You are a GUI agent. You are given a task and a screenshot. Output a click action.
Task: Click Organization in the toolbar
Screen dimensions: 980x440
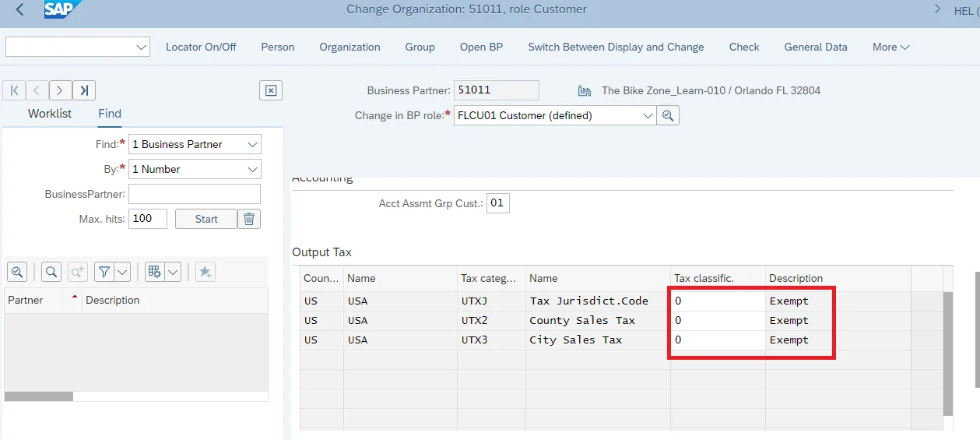[x=349, y=47]
